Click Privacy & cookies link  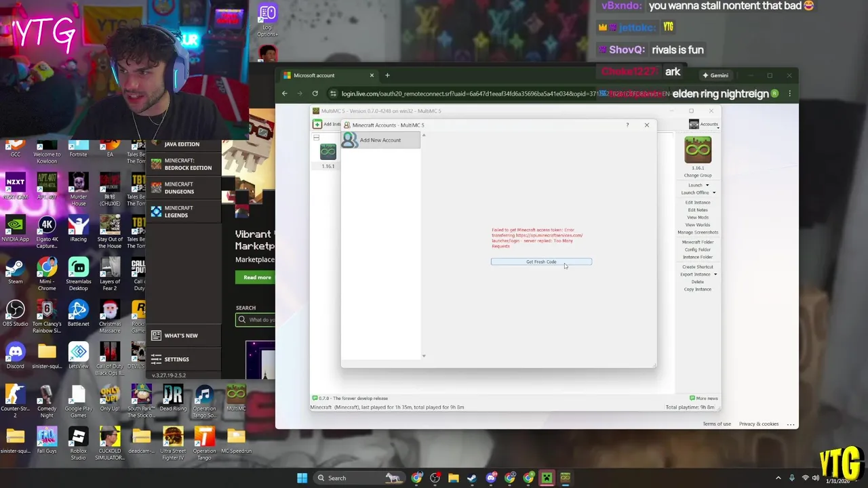(759, 424)
